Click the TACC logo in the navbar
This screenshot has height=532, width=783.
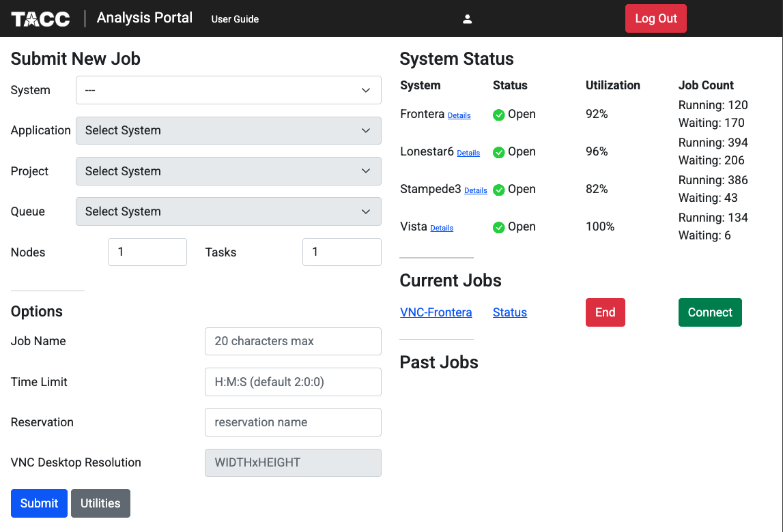(40, 18)
